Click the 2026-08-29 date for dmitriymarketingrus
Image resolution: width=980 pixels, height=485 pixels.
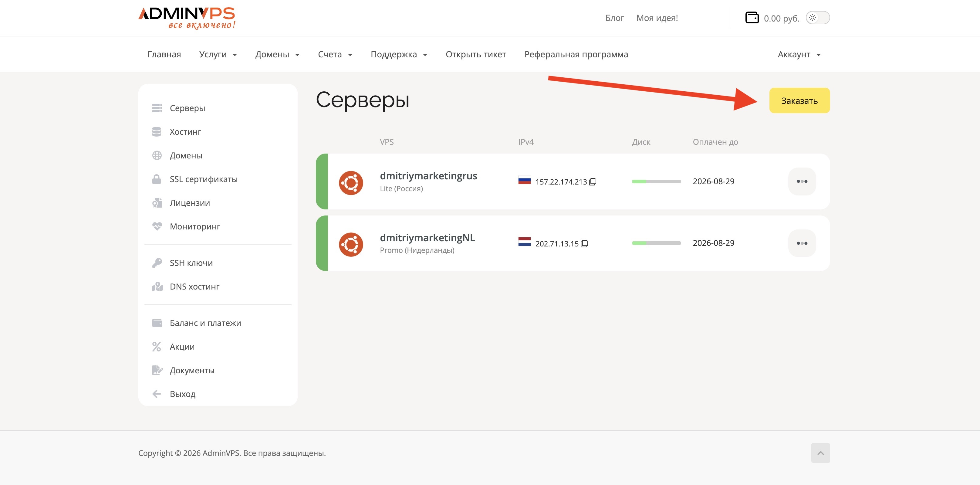coord(713,181)
